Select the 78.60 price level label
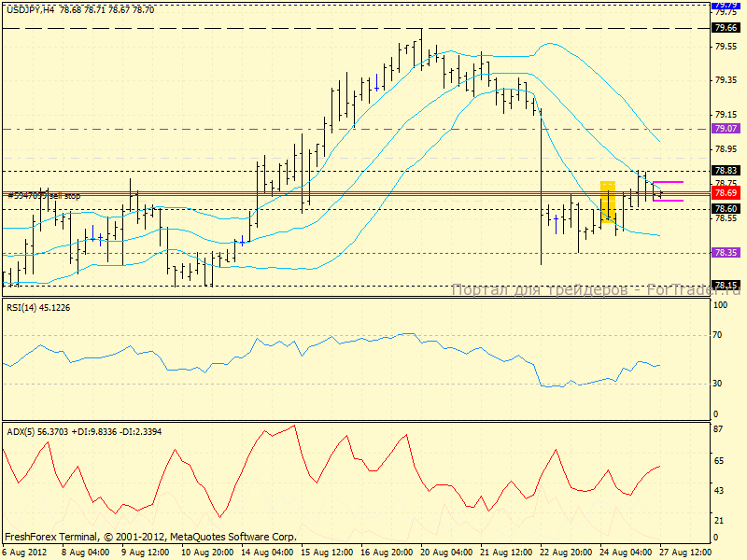 (726, 209)
